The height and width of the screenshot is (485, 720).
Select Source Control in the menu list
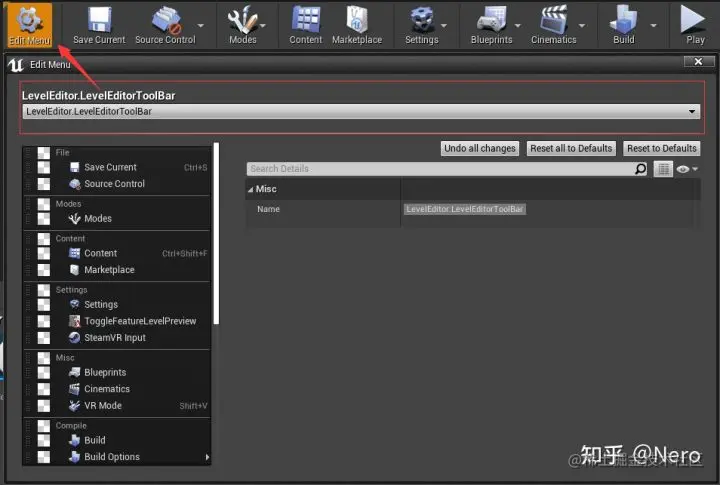(x=114, y=184)
